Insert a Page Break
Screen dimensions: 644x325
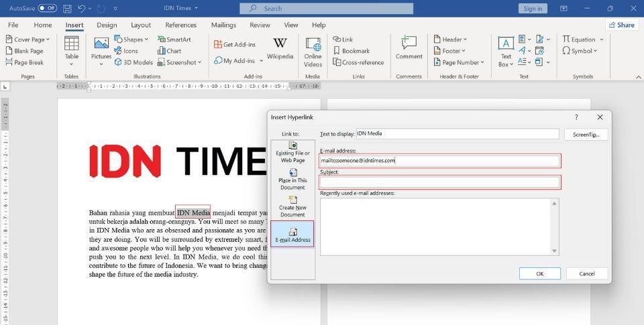(x=24, y=62)
